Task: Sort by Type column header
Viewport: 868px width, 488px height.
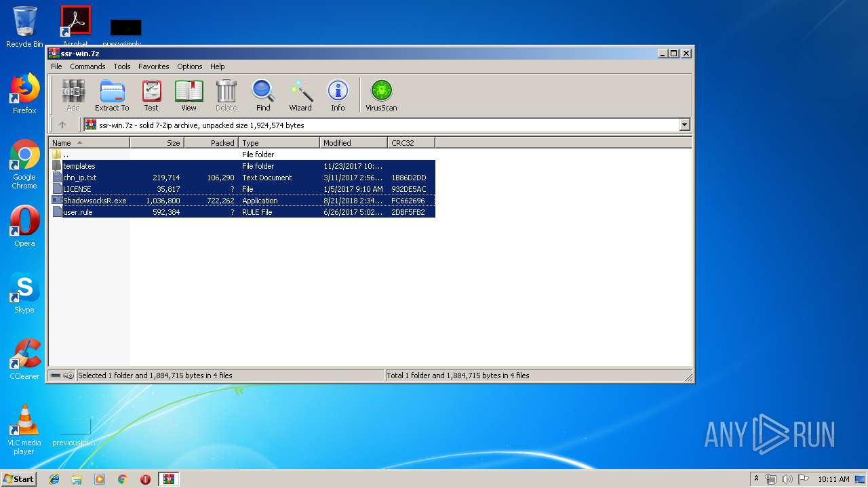Action: pos(279,143)
